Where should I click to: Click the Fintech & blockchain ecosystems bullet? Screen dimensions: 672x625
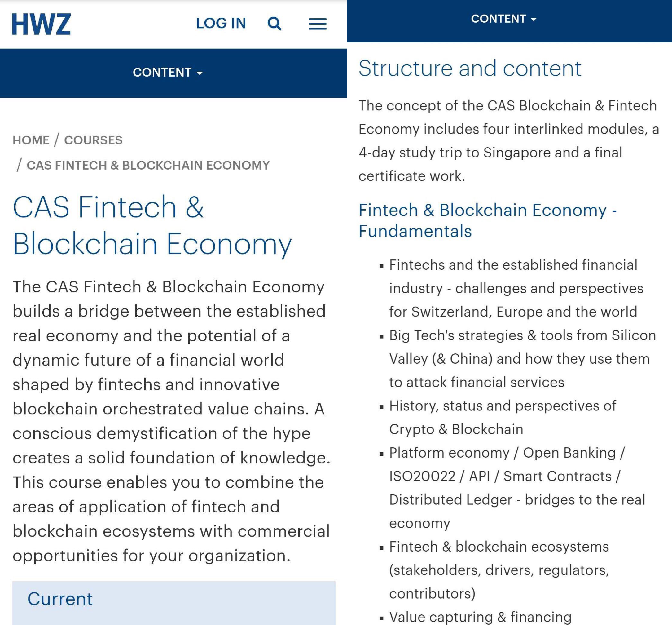coord(499,570)
